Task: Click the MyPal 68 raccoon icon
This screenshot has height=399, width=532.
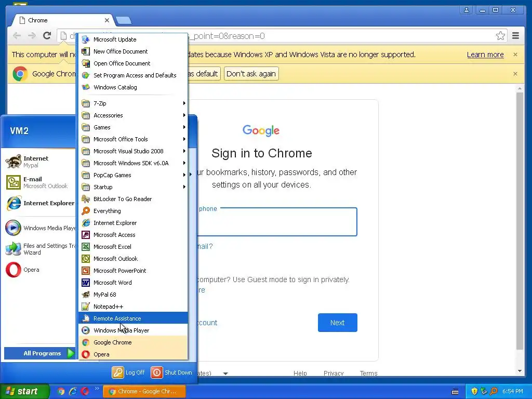Action: pos(86,295)
